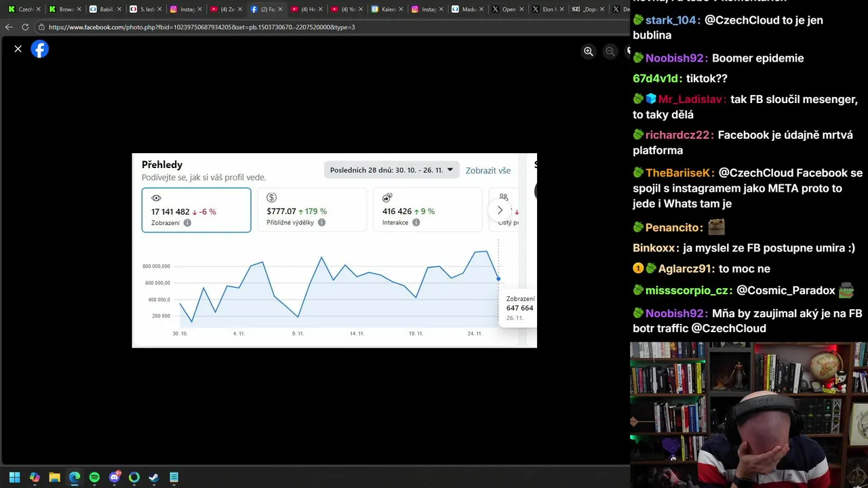Open Steam from the taskbar

(154, 477)
